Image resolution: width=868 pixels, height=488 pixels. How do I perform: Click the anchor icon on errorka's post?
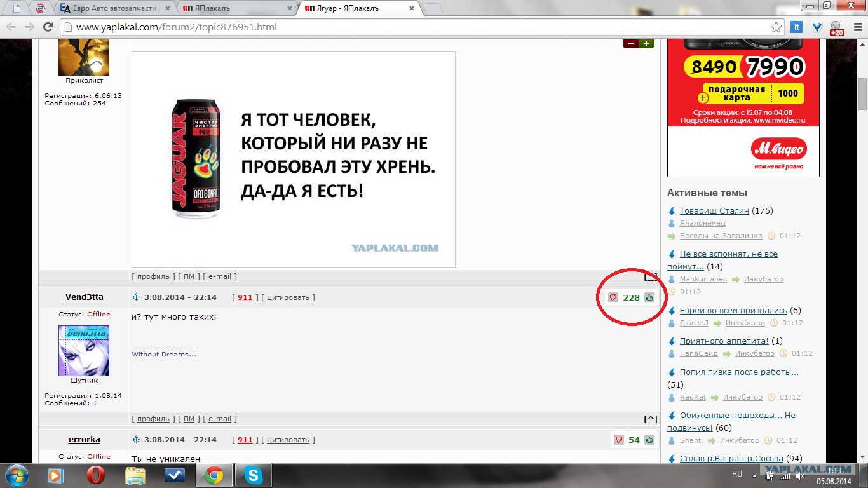(135, 440)
